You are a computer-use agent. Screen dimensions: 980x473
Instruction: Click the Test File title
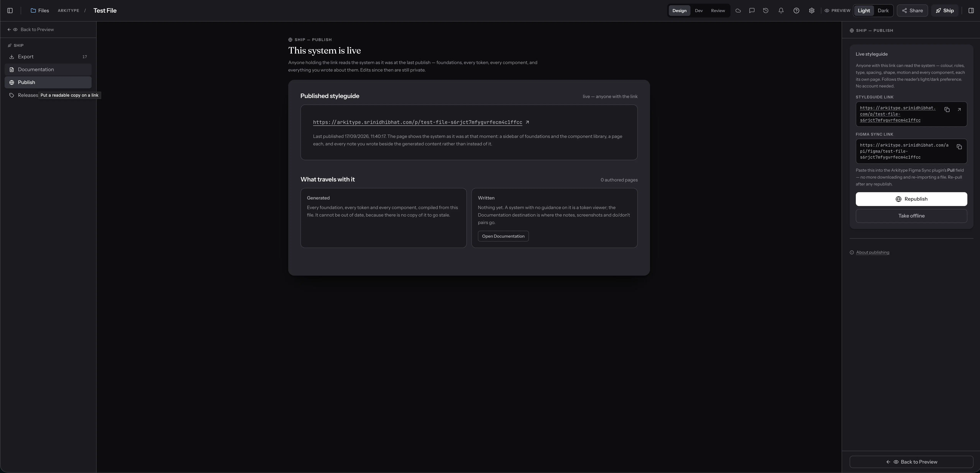coord(105,11)
